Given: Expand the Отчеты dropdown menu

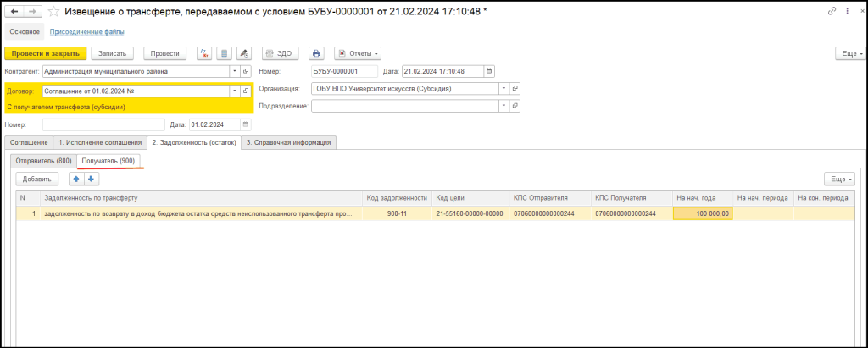Looking at the screenshot, I should tap(359, 53).
